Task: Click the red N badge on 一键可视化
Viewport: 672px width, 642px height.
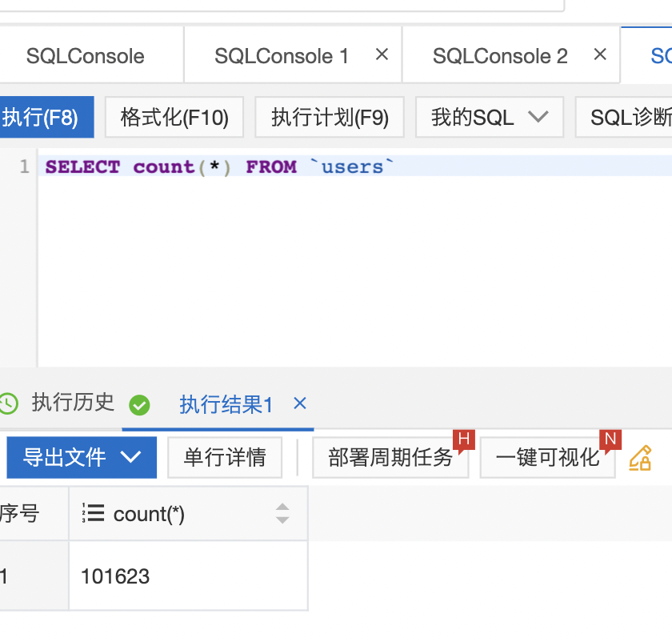Action: pos(610,439)
